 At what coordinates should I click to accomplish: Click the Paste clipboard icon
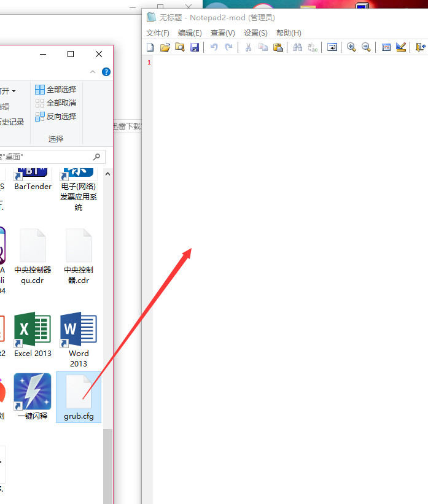coord(278,47)
